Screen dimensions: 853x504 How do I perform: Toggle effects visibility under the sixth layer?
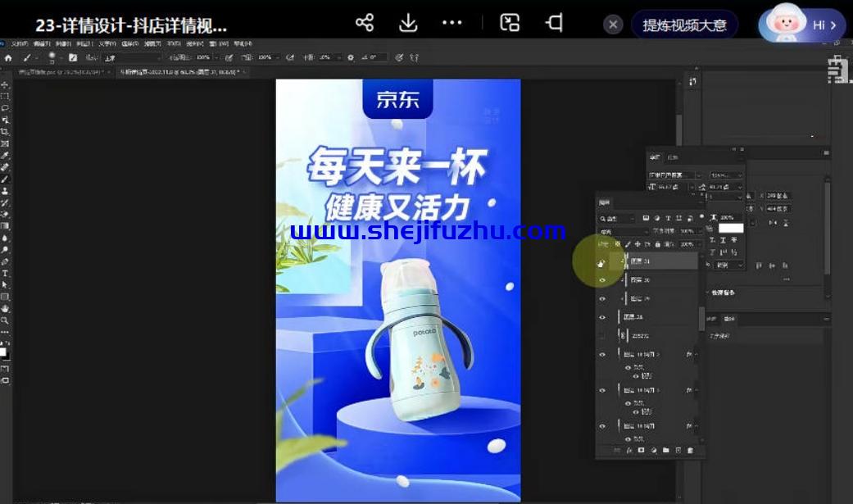[x=628, y=367]
